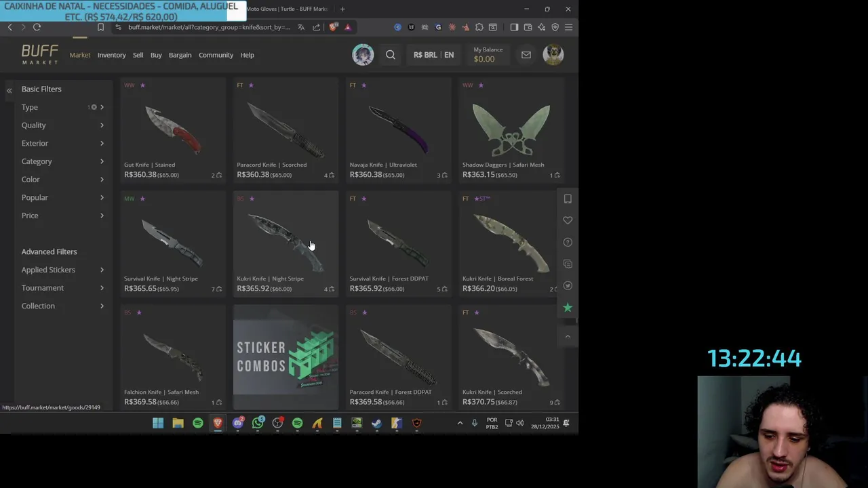
Task: Collapse the filter sidebar with double chevron
Action: [9, 90]
